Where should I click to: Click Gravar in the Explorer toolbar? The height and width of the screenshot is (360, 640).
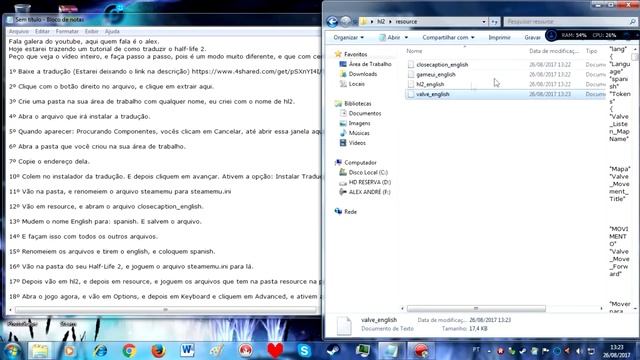pos(532,37)
